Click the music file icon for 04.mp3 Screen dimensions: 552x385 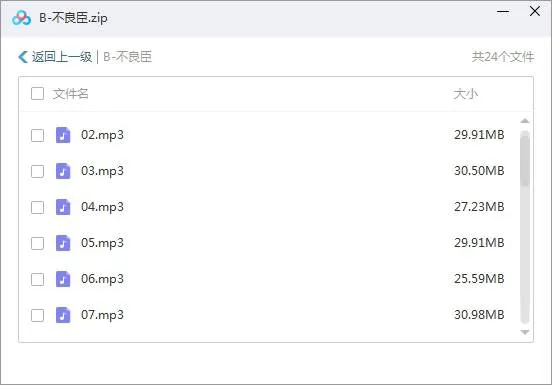tap(63, 207)
